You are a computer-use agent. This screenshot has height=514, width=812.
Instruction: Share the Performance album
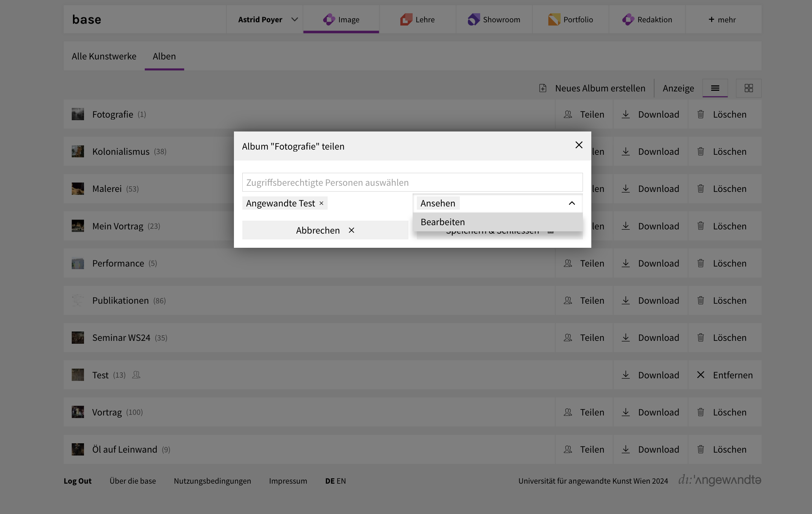(584, 263)
